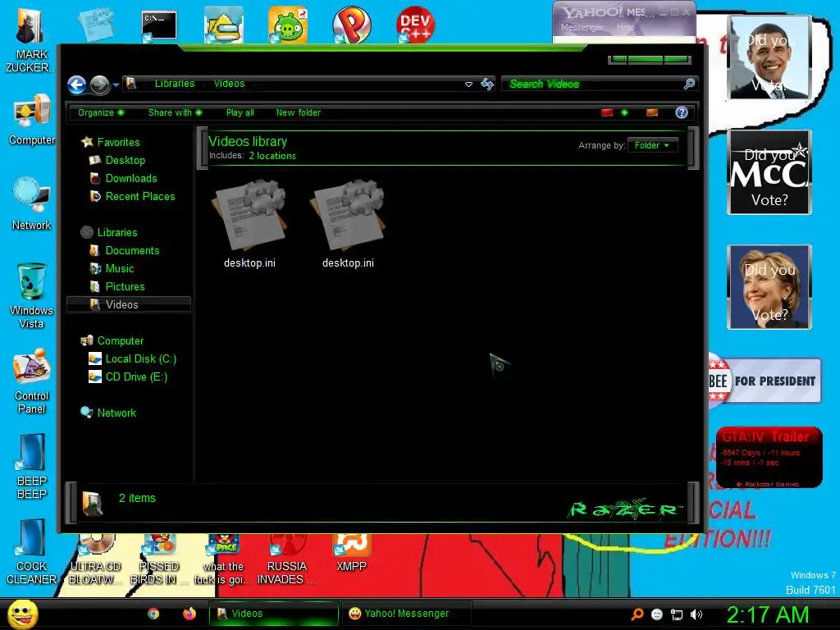Viewport: 840px width, 630px height.
Task: Click the Hillary Did you Vote gadget
Action: coord(769,287)
